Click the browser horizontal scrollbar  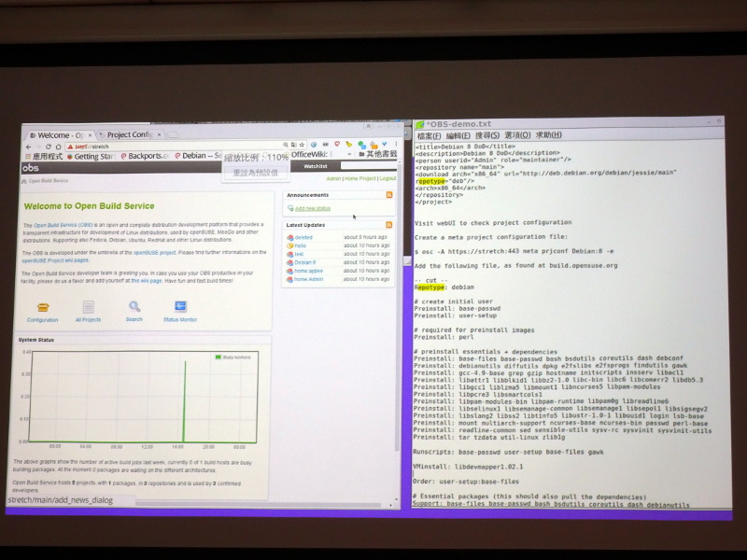point(258,503)
